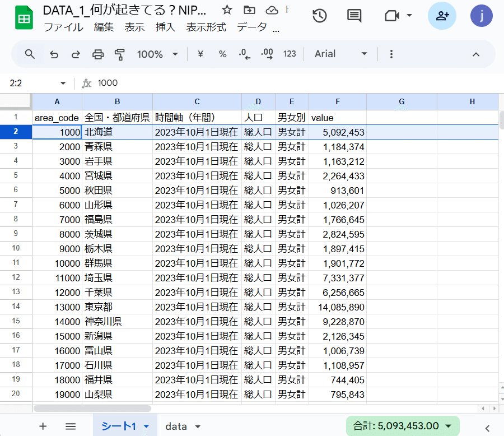Select column G header
The width and height of the screenshot is (504, 436).
(x=402, y=101)
